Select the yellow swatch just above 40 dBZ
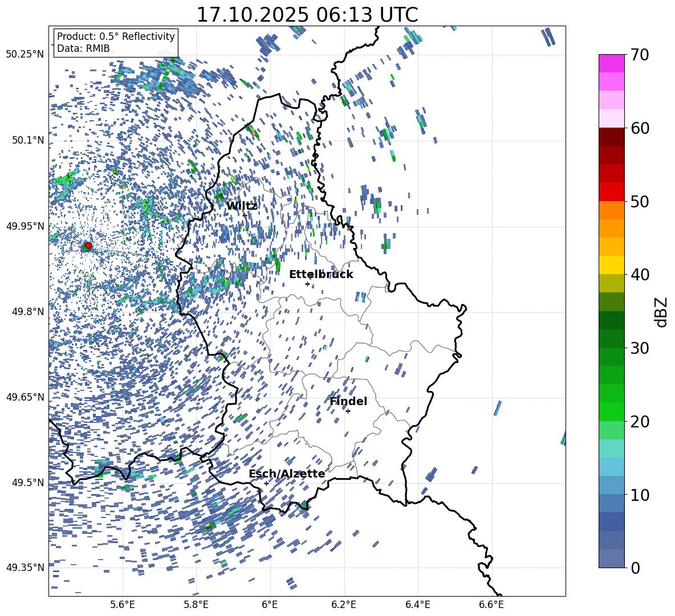675x616 pixels. (x=612, y=265)
